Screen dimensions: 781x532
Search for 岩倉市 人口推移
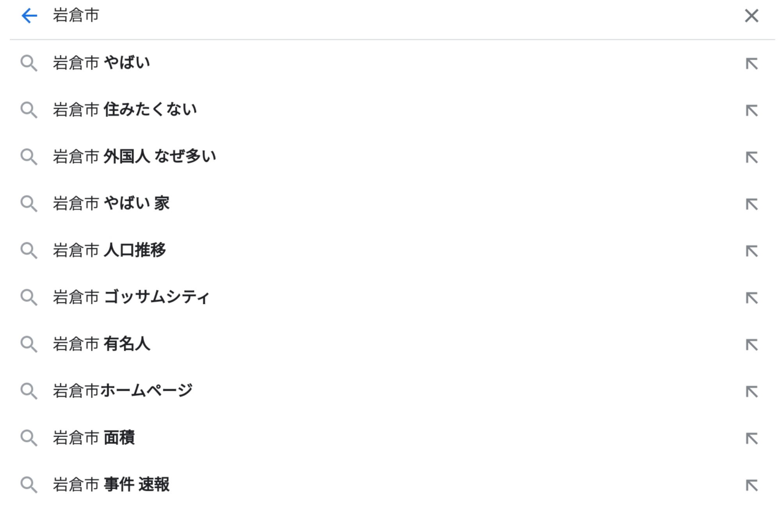coord(109,250)
